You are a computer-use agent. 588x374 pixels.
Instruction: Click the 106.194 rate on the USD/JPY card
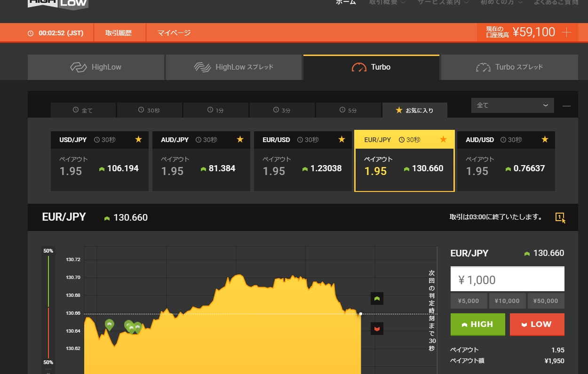(123, 168)
